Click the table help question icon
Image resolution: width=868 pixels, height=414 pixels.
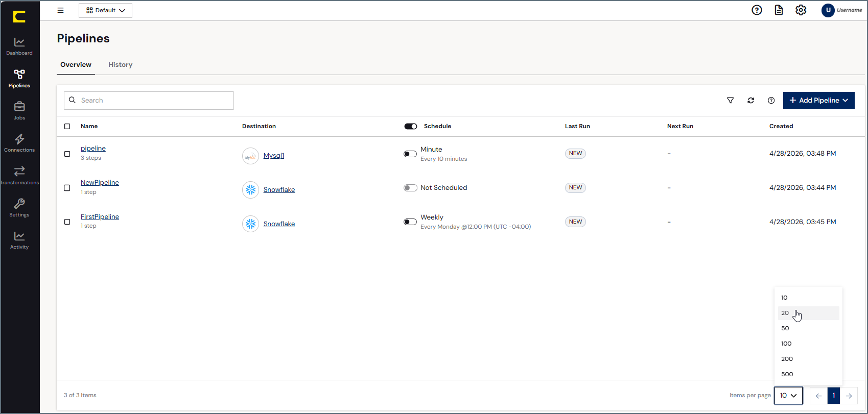[771, 101]
